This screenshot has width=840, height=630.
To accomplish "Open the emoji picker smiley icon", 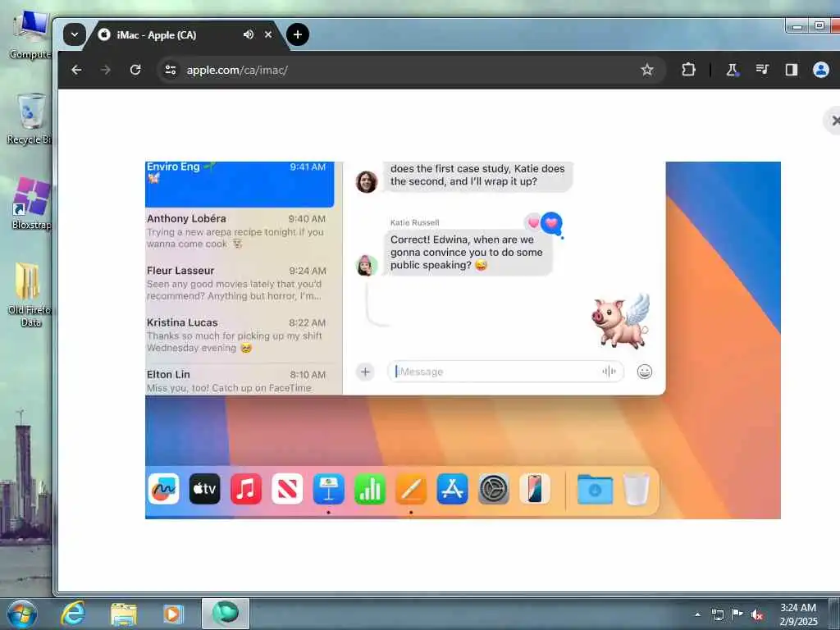I will [645, 372].
